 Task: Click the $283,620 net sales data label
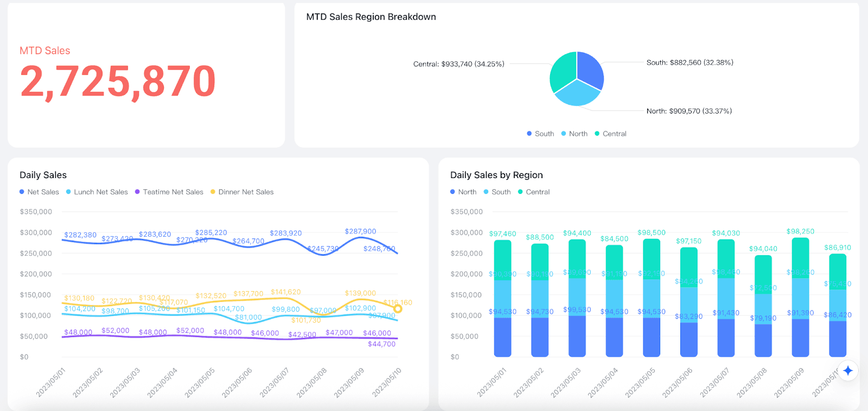(155, 235)
